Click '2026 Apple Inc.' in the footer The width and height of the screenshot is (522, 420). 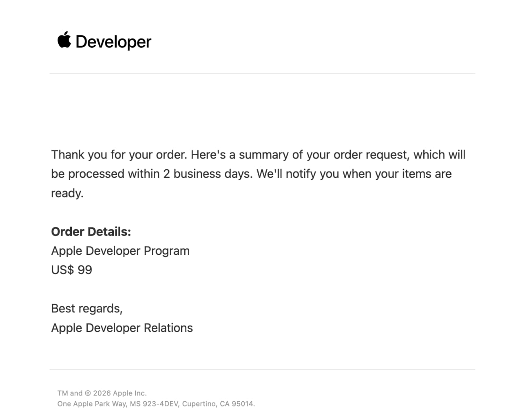point(119,393)
